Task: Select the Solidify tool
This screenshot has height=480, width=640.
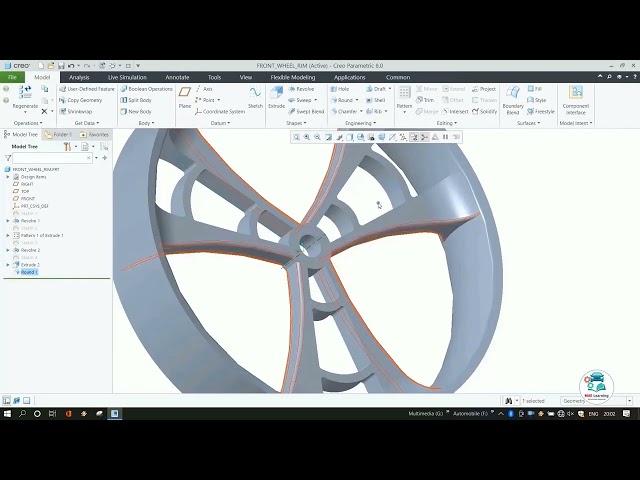Action: [484, 111]
